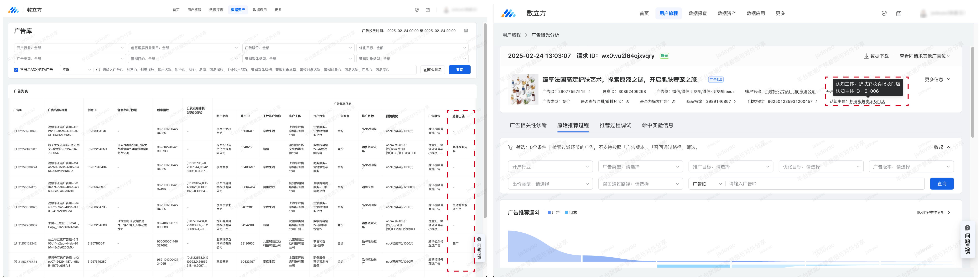This screenshot has width=980, height=280.
Task: Open 查看同请求其他广告位 dropdown
Action: pyautogui.click(x=925, y=56)
